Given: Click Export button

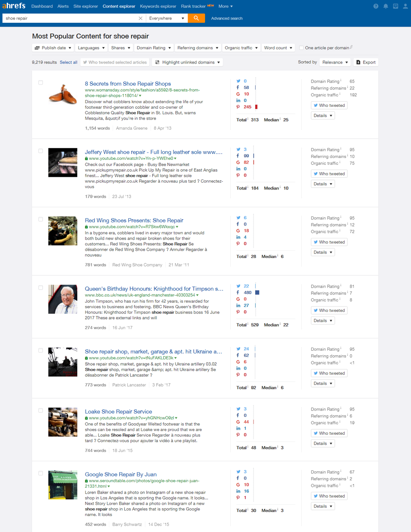Looking at the screenshot, I should tap(366, 63).
